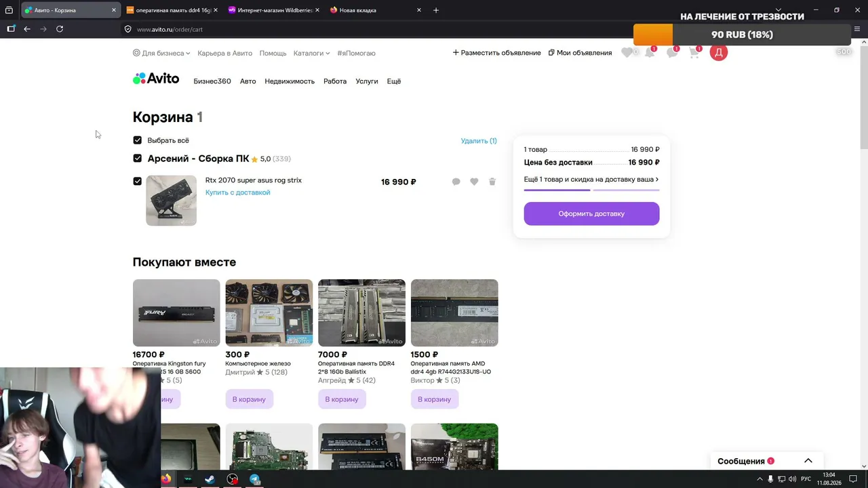868x488 pixels.
Task: Open favorites heart icon in Avito header
Action: point(627,52)
